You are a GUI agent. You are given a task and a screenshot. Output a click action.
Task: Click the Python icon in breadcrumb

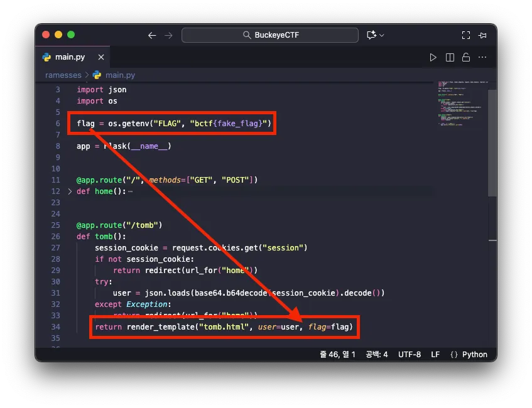[x=97, y=75]
